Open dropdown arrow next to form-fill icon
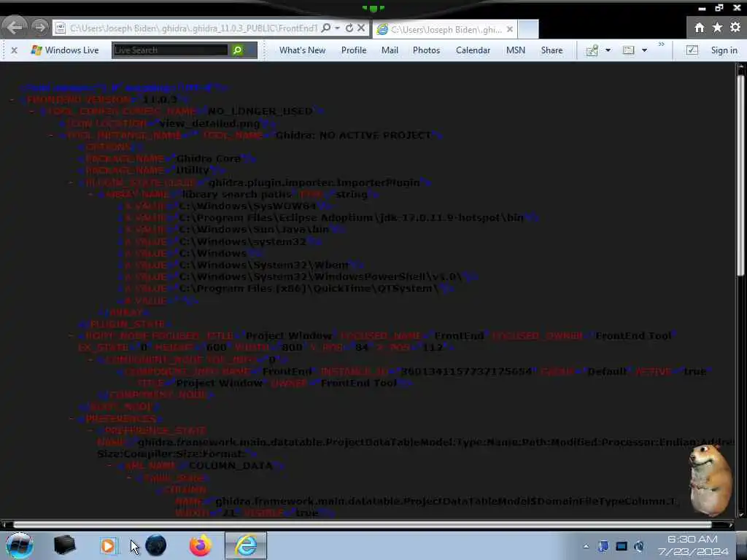 644,50
